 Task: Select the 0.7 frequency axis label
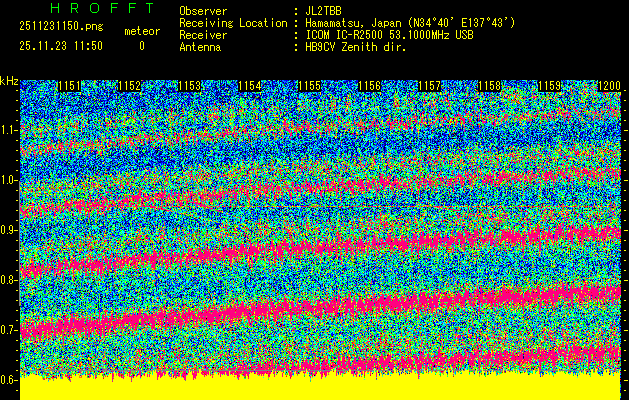tap(9, 330)
